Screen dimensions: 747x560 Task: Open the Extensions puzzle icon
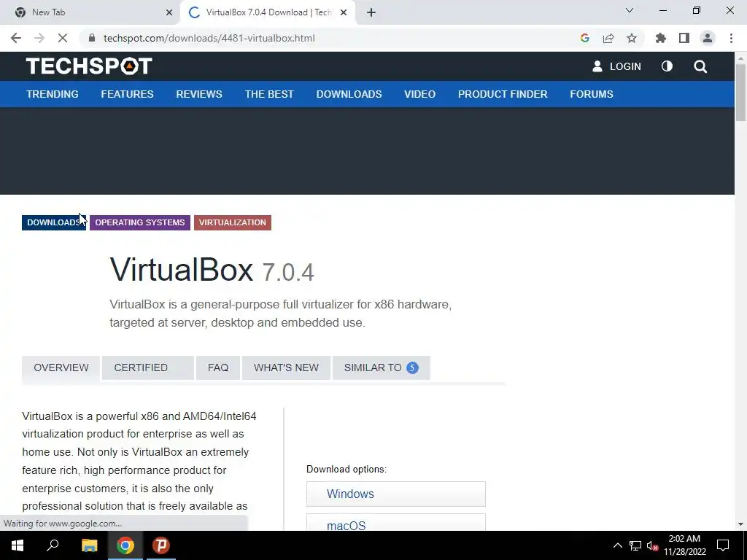coord(661,38)
